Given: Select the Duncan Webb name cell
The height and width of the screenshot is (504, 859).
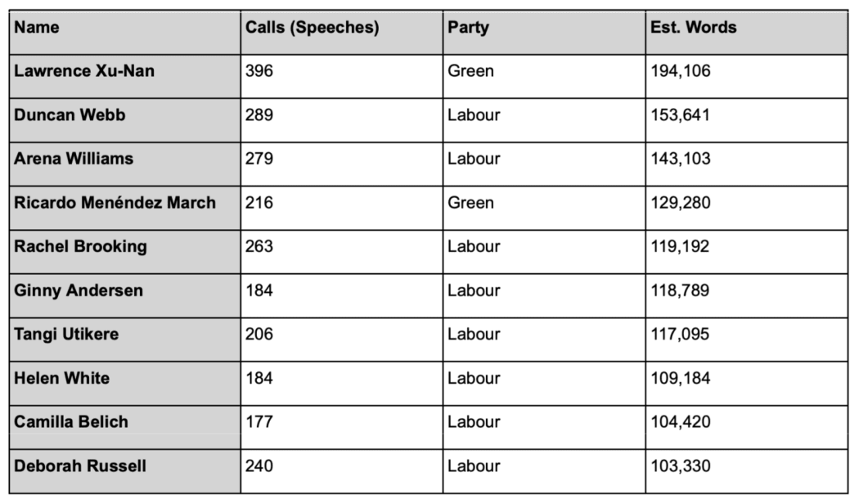Looking at the screenshot, I should pos(70,115).
